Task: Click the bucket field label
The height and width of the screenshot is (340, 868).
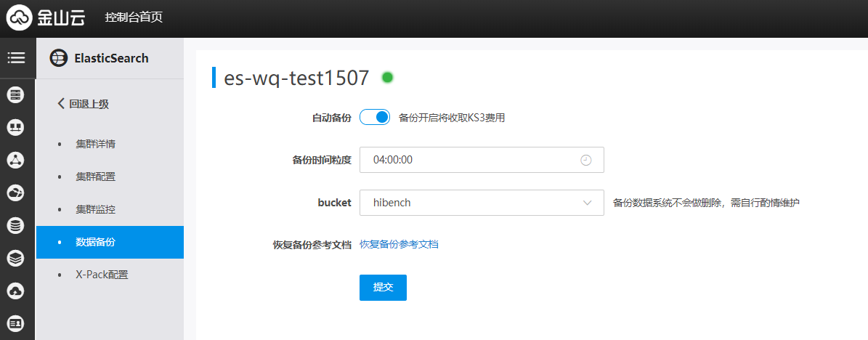Action: click(334, 203)
